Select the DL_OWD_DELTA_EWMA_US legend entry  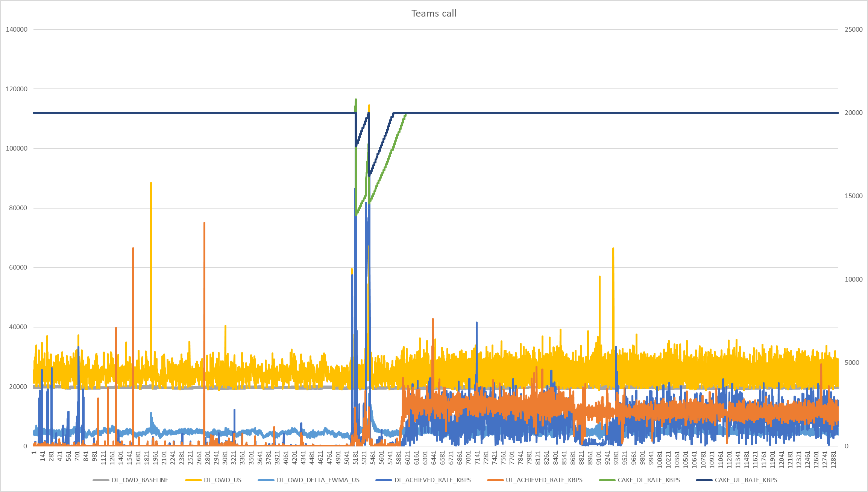pyautogui.click(x=309, y=480)
